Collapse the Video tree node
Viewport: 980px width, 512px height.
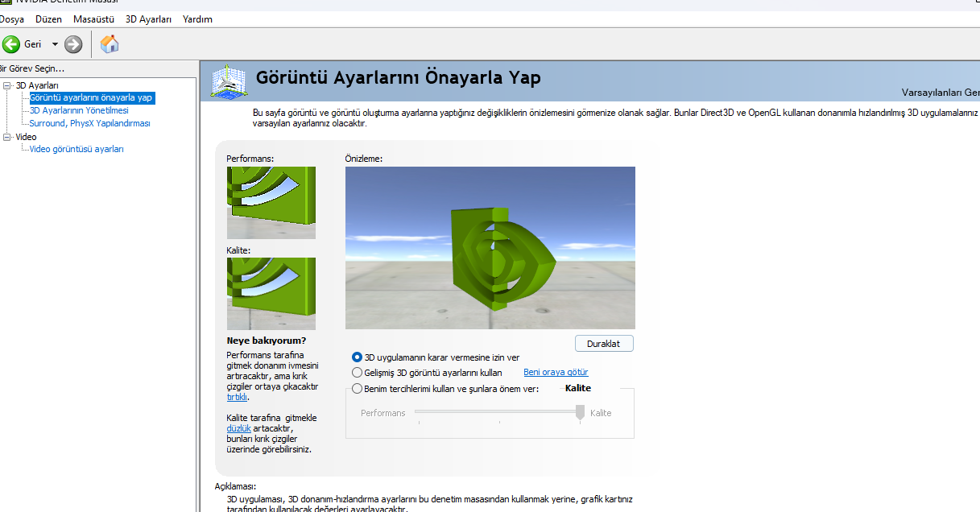[7, 137]
